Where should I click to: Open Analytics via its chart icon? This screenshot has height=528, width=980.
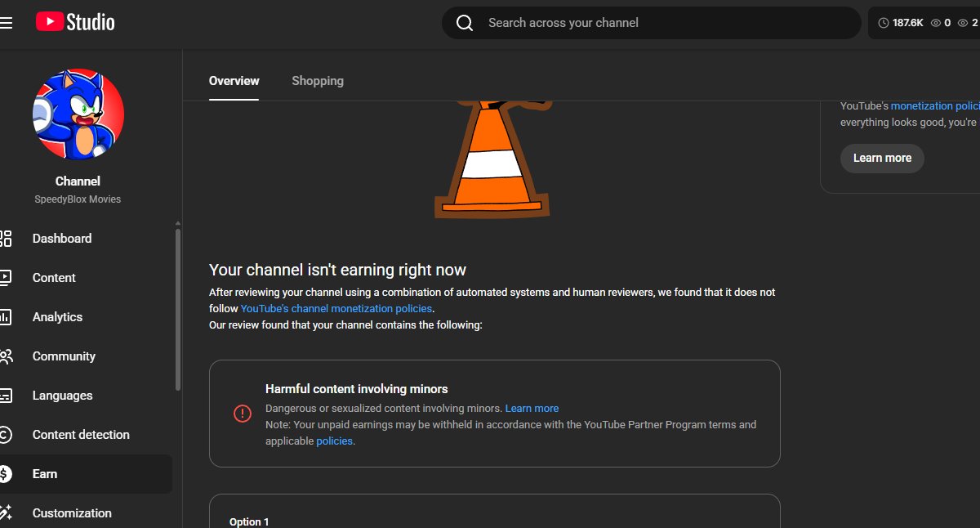[7, 317]
